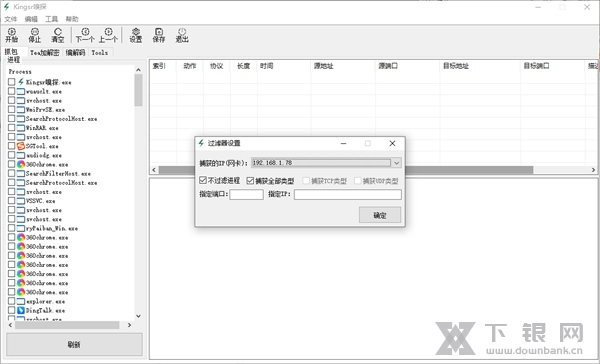Click process list scrollbar up arrow

[138, 70]
